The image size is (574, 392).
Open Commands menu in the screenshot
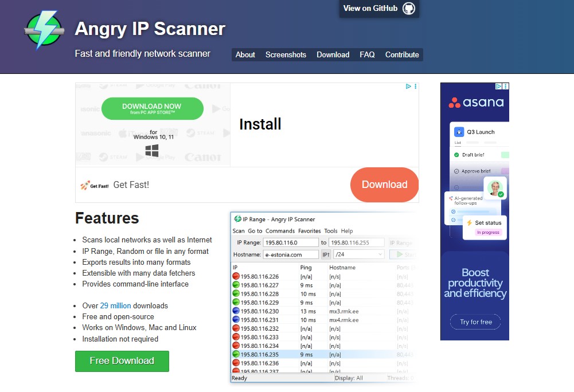pyautogui.click(x=280, y=231)
